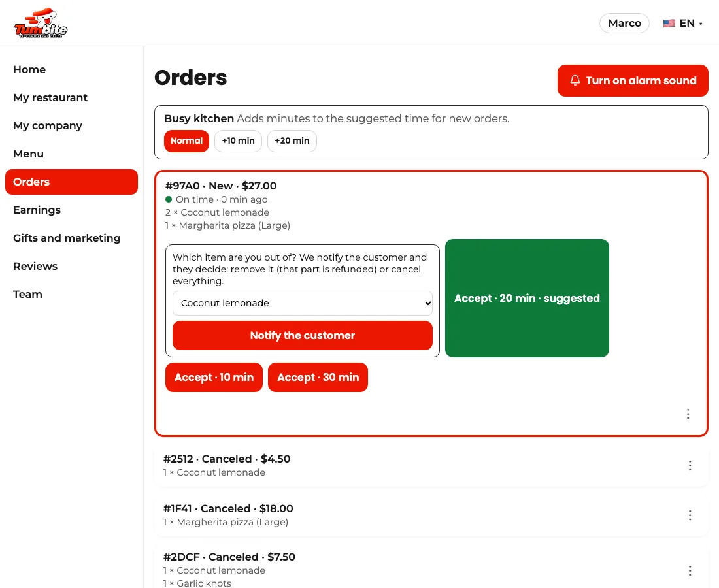The width and height of the screenshot is (719, 588).
Task: Click canceled order #1F41 header
Action: pyautogui.click(x=228, y=508)
